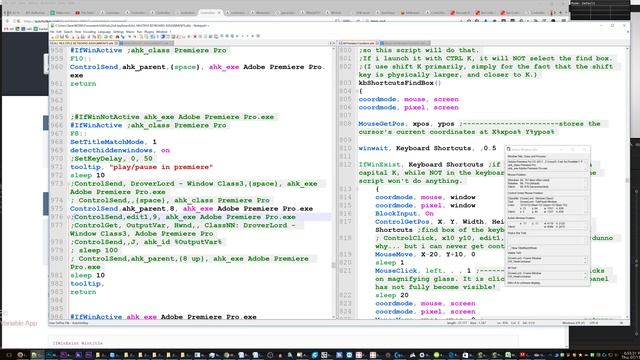Click the Record Macro toolbar icon
This screenshot has height=360, width=640.
(x=195, y=36)
